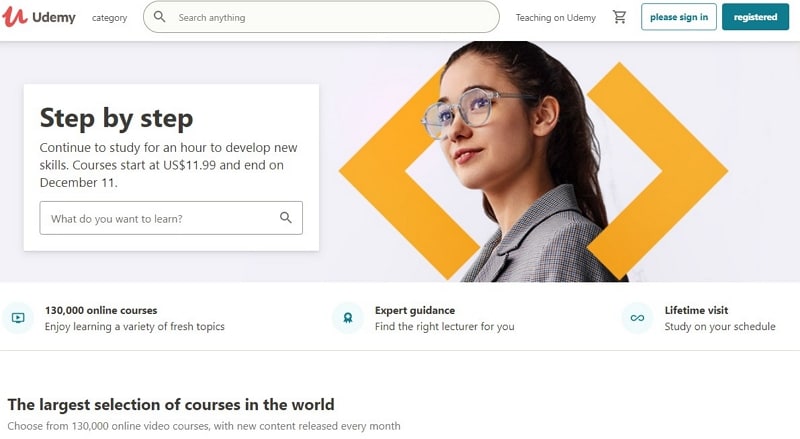Viewport: 800px width, 439px height.
Task: Open the shopping cart icon
Action: pyautogui.click(x=619, y=17)
